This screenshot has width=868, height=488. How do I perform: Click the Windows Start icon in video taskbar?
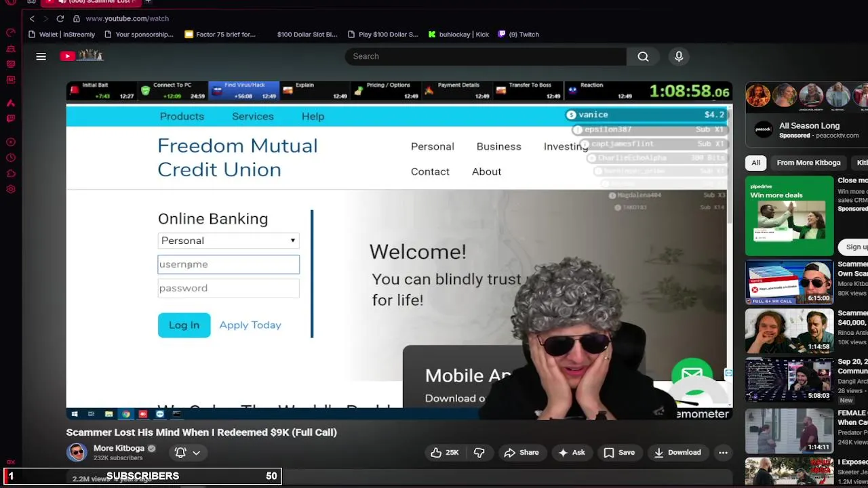coord(75,413)
